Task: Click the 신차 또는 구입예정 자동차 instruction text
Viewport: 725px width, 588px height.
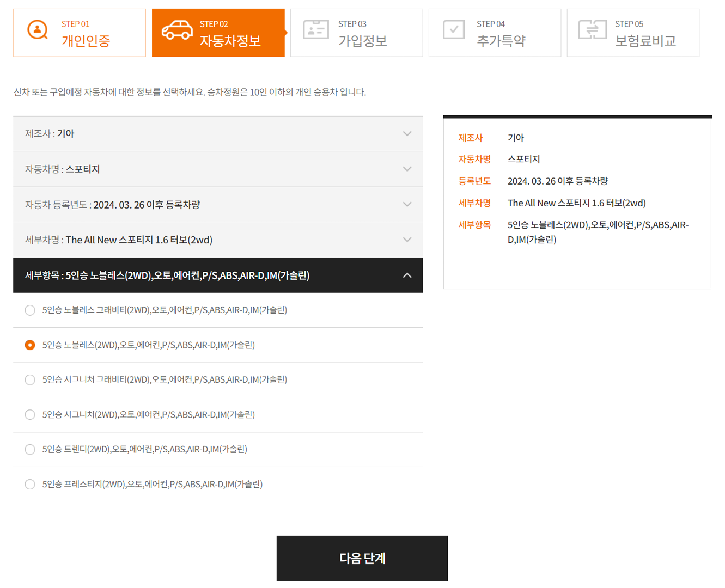Action: tap(190, 92)
